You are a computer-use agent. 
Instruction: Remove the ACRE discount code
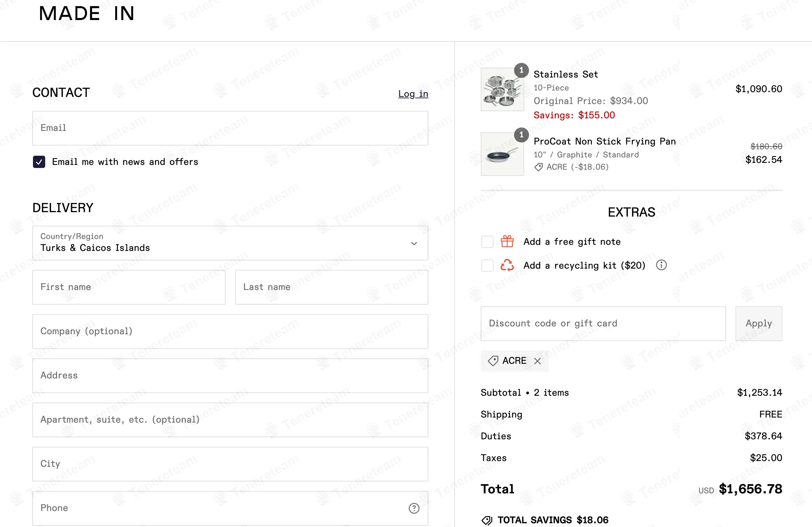pyautogui.click(x=537, y=361)
